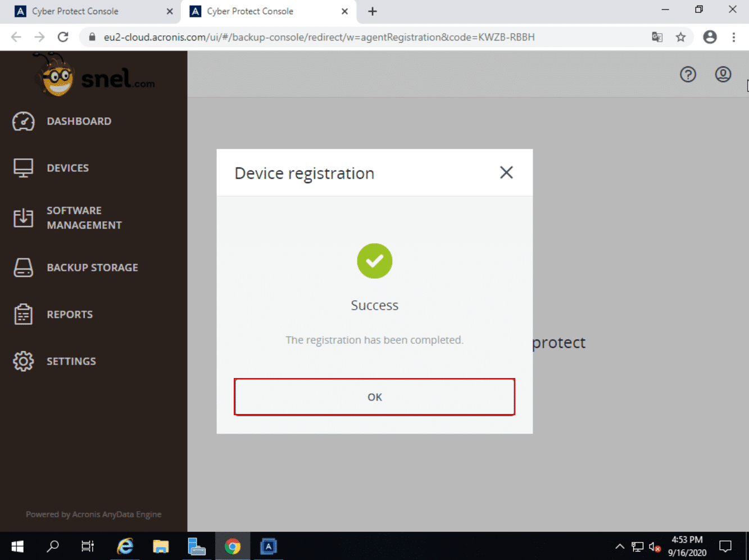Screen dimensions: 749x560
Task: Click the network tray icon
Action: (x=637, y=547)
